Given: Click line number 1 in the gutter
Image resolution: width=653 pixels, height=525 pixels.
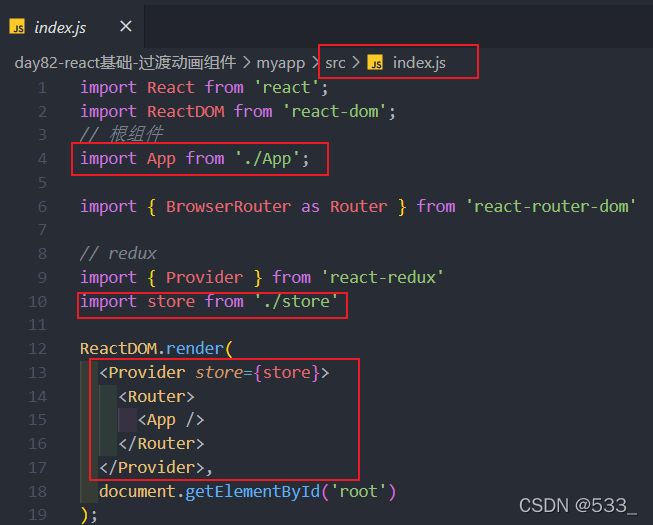Looking at the screenshot, I should click(x=42, y=88).
